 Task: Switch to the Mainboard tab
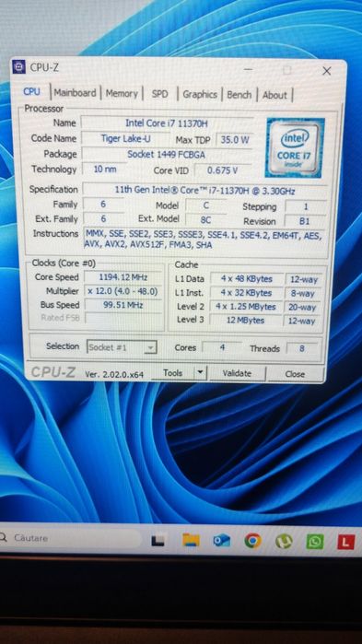pos(76,93)
